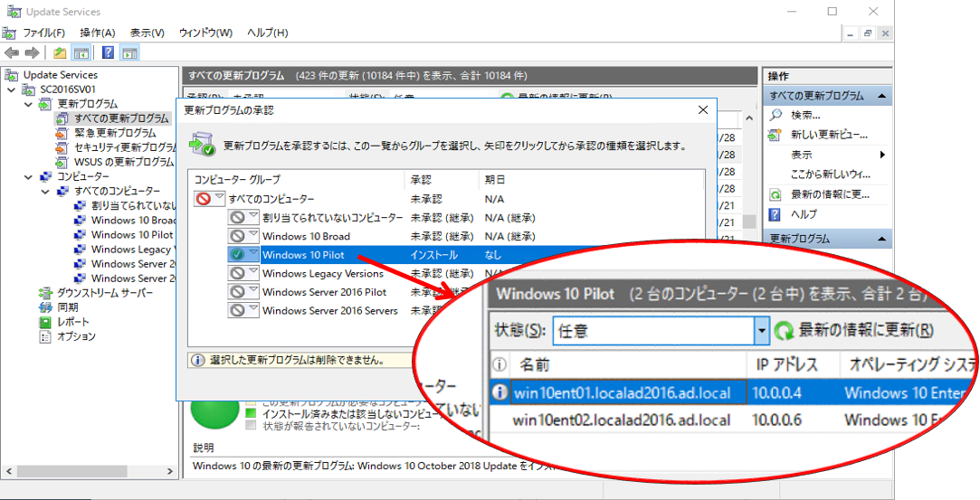Select Windows 10 Broad in left tree
Viewport: 980px width, 500px height.
click(x=133, y=220)
